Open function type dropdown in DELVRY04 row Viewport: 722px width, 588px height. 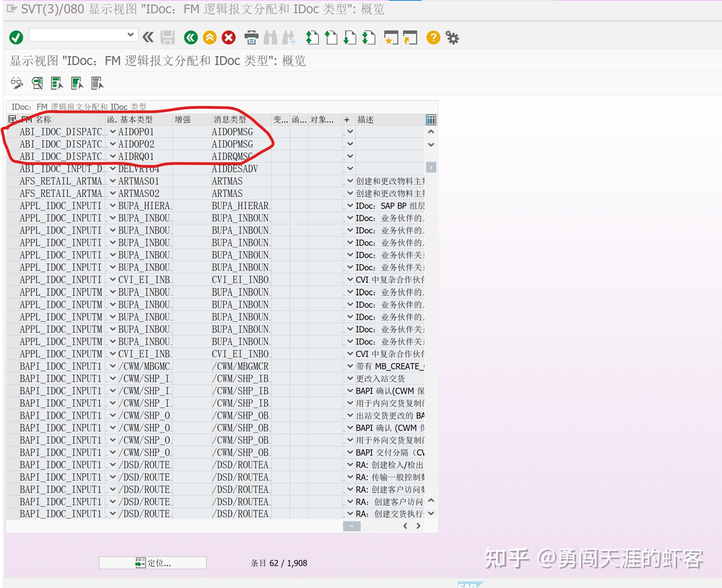coord(113,168)
